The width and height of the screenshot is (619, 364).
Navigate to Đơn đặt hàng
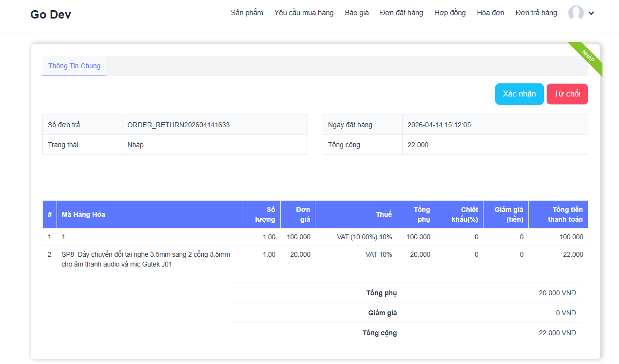[x=401, y=13]
